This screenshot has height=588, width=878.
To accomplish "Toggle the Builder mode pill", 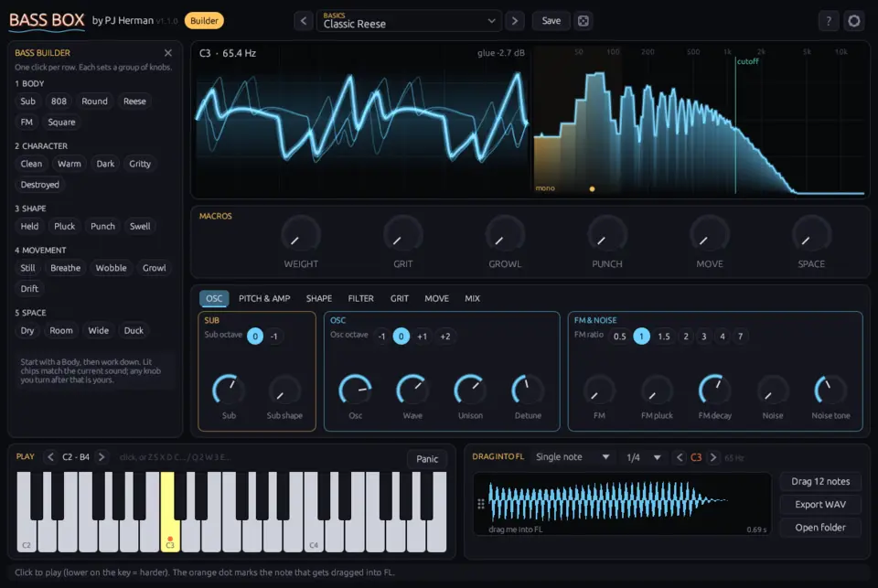I will [204, 21].
